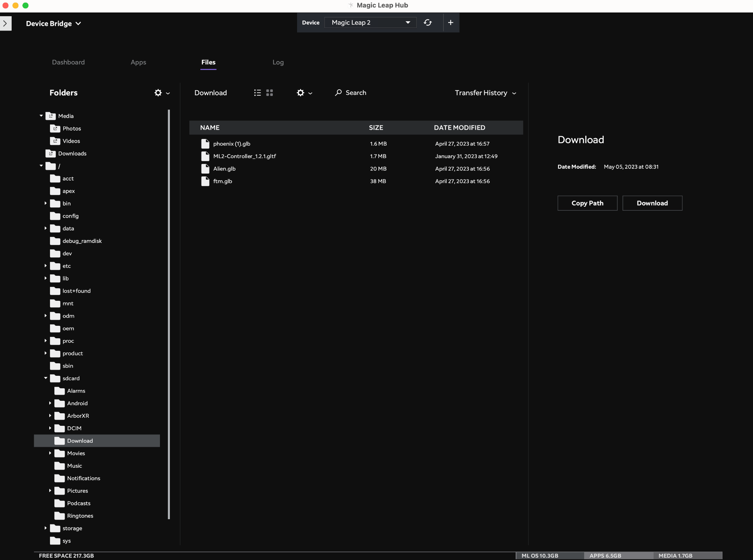
Task: Click the 38 MB size value
Action: pyautogui.click(x=378, y=181)
